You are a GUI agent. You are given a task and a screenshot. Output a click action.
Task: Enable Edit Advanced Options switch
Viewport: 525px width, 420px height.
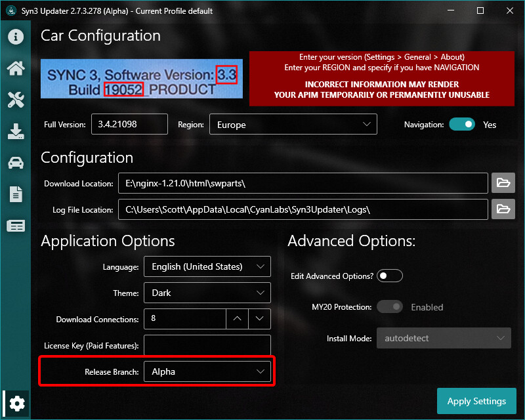coord(389,276)
